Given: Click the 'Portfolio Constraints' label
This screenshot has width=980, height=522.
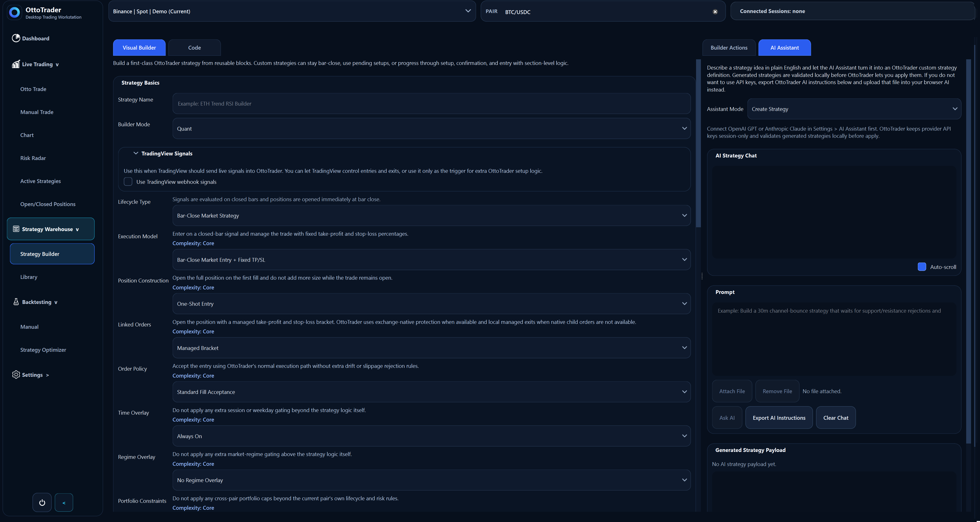Looking at the screenshot, I should coord(142,501).
